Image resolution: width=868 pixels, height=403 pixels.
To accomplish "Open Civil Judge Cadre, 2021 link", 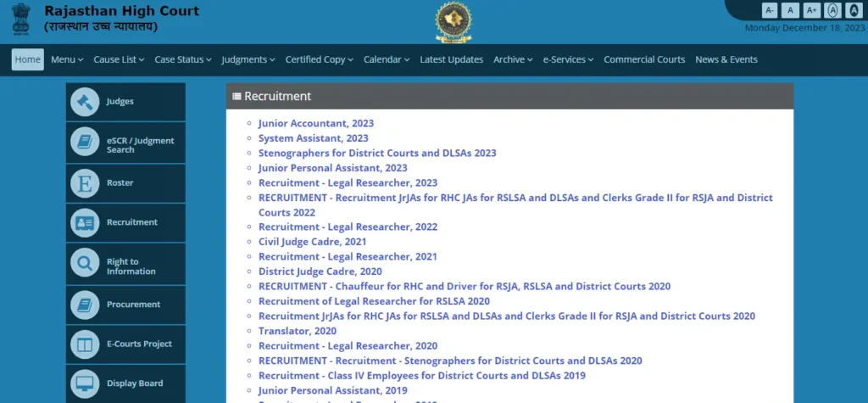I will (x=312, y=242).
